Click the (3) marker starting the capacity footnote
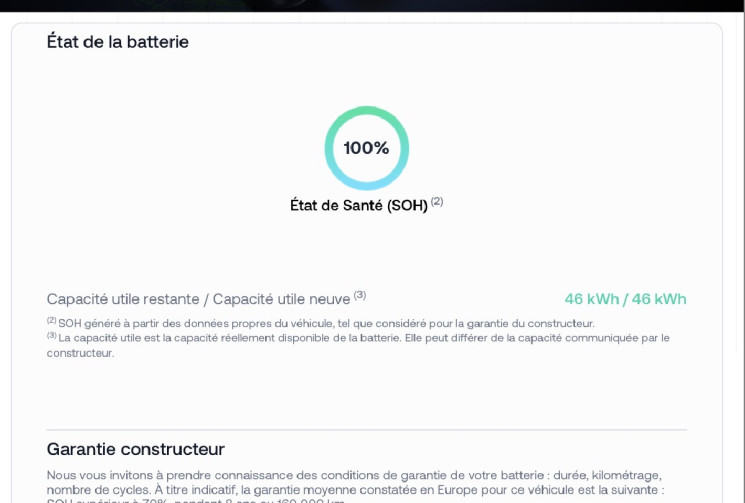Viewport: 745px width, 503px height. click(52, 335)
